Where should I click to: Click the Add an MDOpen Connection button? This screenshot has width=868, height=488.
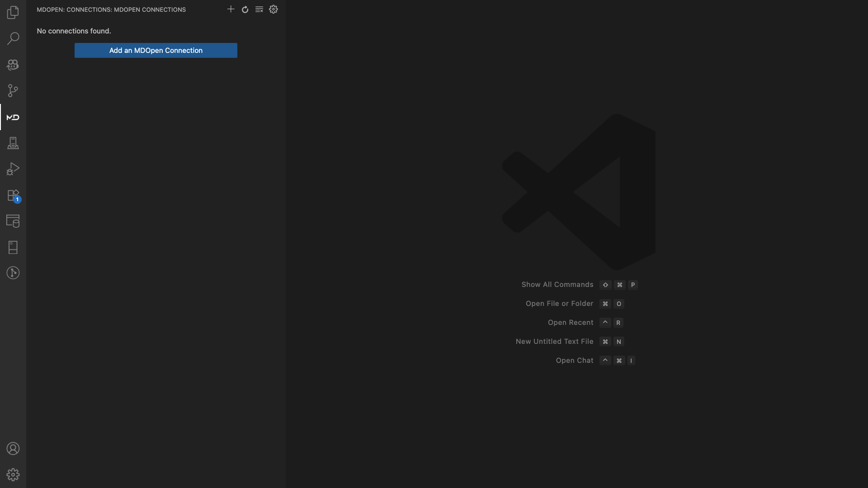pos(156,50)
